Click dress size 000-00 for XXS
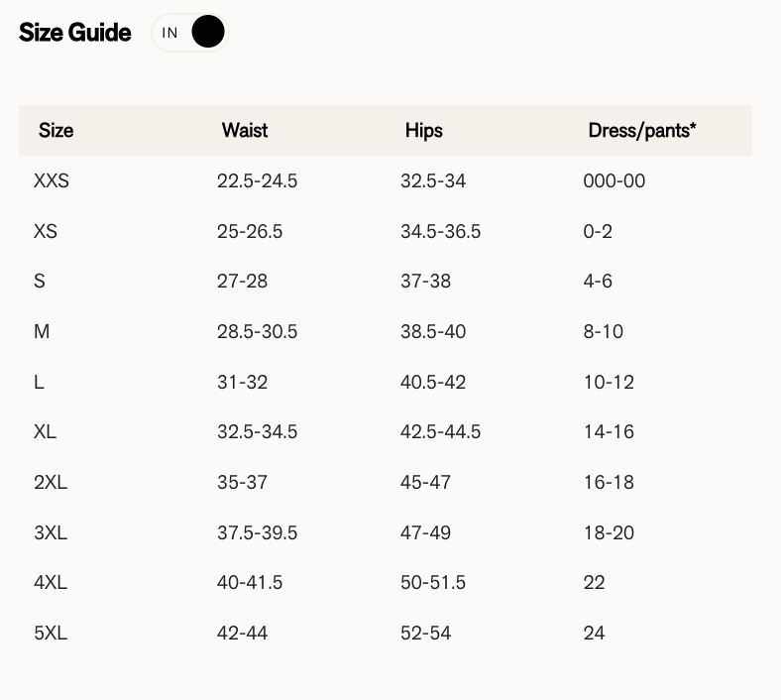Screen dimensions: 781x700 (x=614, y=180)
